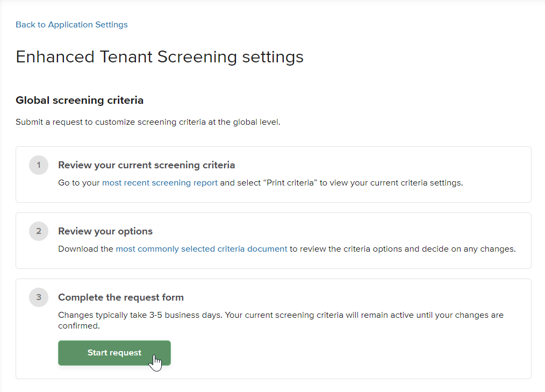Image resolution: width=545 pixels, height=392 pixels.
Task: Click the 3-5 business days notice text
Action: click(x=281, y=320)
